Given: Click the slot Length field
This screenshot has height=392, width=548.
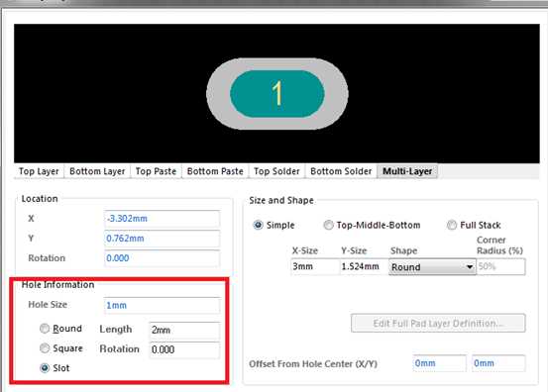Looking at the screenshot, I should tap(184, 330).
